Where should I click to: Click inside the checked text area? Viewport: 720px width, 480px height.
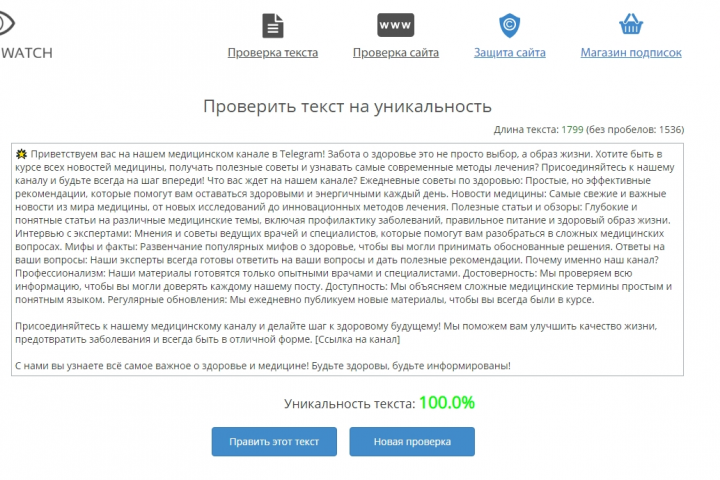347,260
